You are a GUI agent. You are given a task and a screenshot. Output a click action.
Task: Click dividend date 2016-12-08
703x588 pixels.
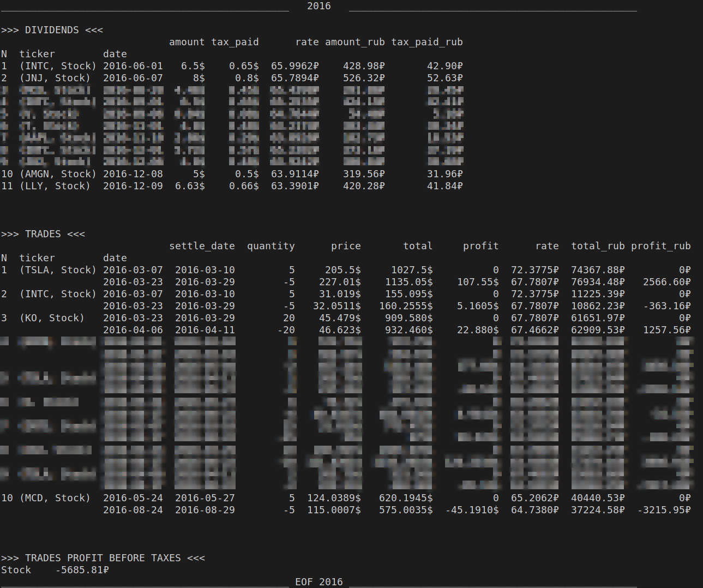click(x=133, y=174)
